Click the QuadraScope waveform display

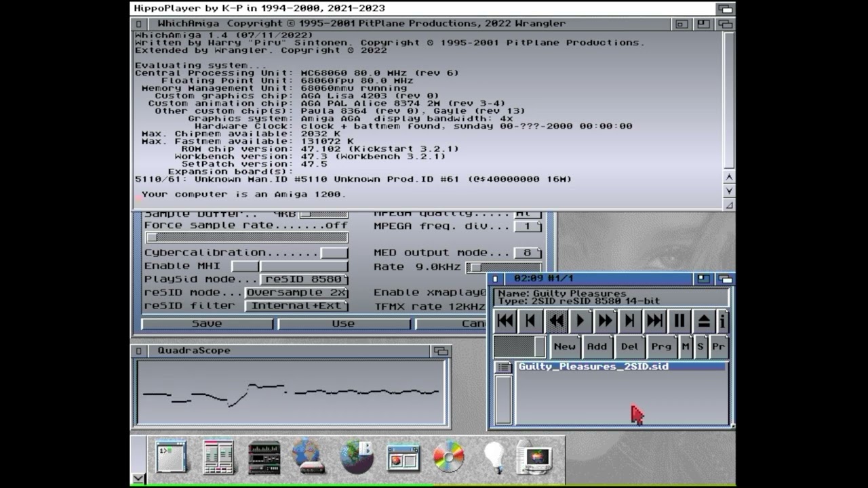tap(291, 392)
